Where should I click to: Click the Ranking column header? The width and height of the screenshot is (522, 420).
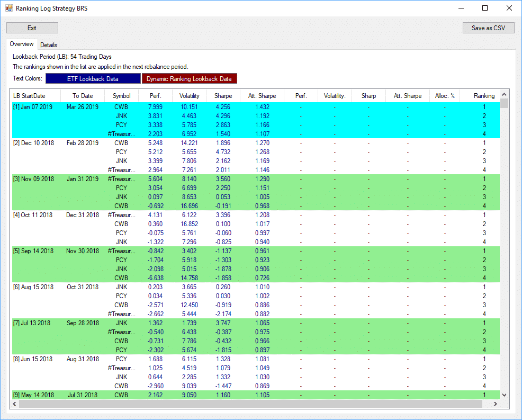(484, 95)
